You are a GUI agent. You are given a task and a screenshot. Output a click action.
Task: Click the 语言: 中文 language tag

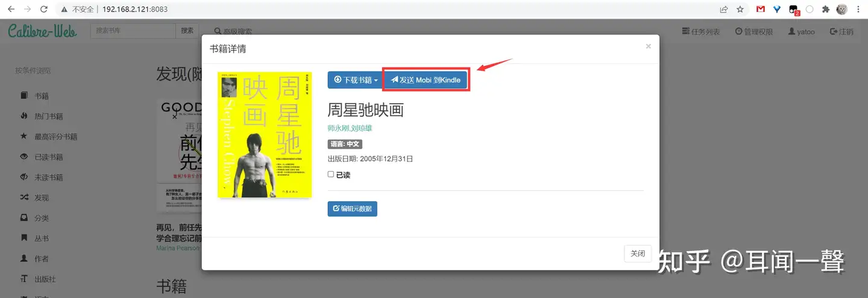345,144
